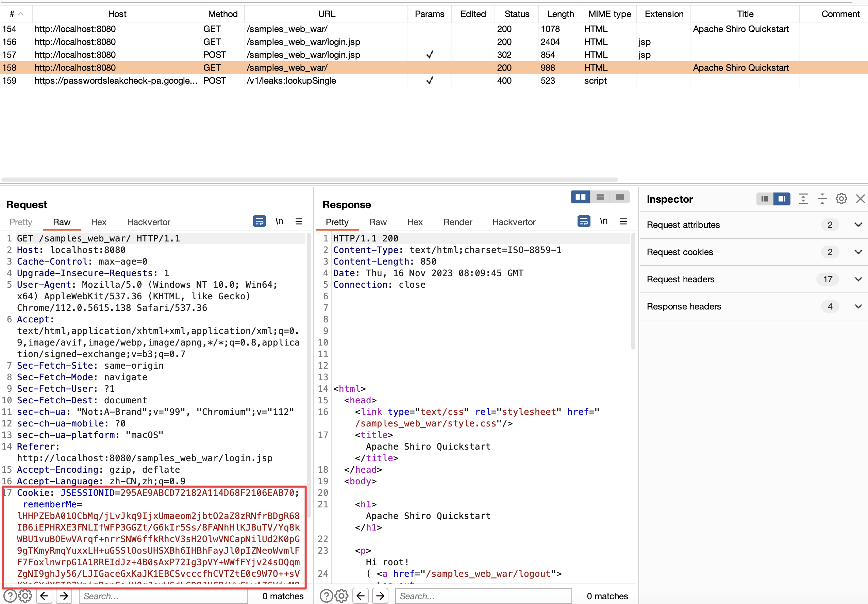Select history row 154
The image size is (868, 604).
tap(434, 29)
